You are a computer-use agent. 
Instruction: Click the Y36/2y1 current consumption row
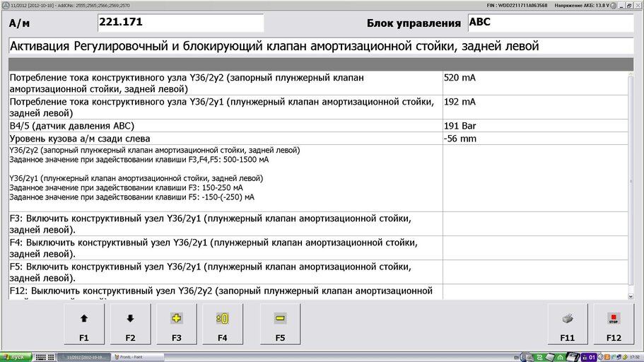(x=226, y=107)
